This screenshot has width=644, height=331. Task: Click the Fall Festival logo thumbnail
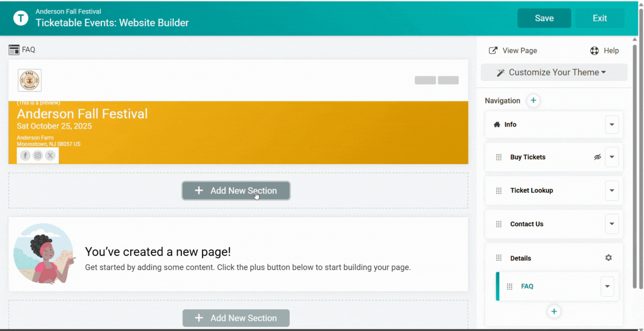pos(30,80)
